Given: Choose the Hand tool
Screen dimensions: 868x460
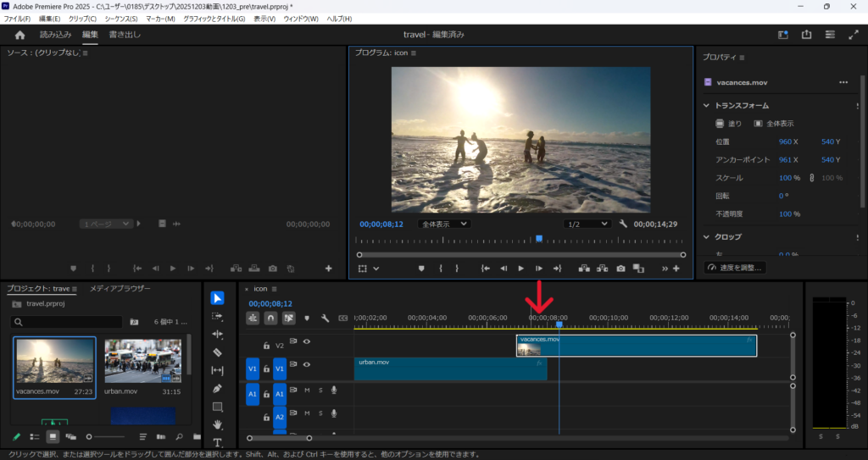Looking at the screenshot, I should pyautogui.click(x=217, y=424).
